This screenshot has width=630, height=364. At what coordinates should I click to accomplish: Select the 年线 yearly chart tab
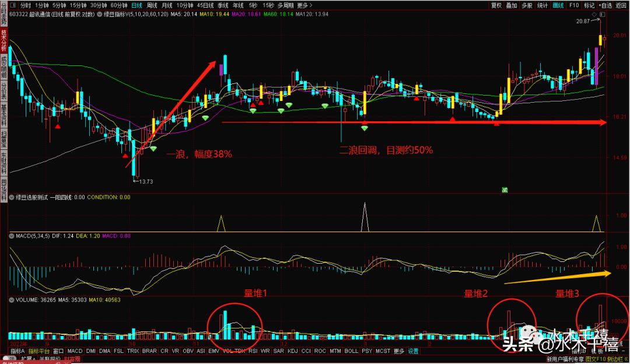[x=238, y=5]
